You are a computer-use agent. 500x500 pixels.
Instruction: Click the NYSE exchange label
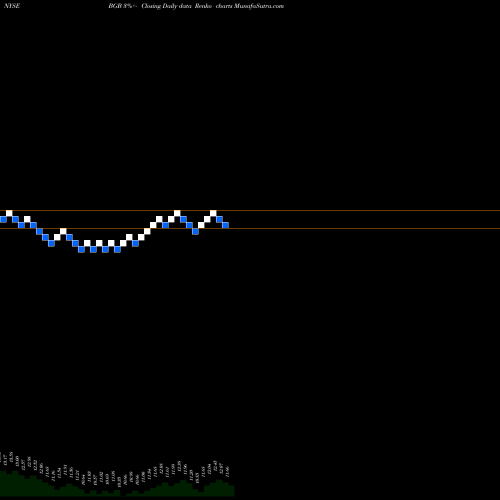pos(12,6)
